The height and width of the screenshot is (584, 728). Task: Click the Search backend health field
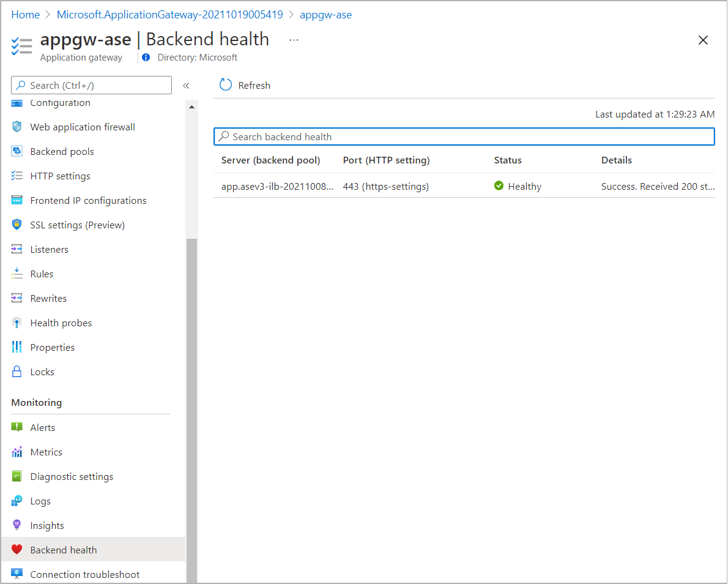click(x=464, y=136)
